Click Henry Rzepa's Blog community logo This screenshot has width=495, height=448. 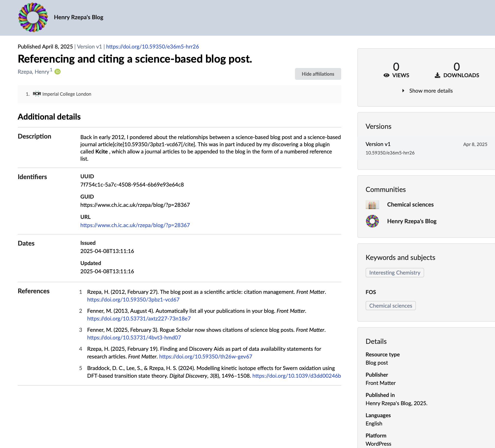coord(372,221)
